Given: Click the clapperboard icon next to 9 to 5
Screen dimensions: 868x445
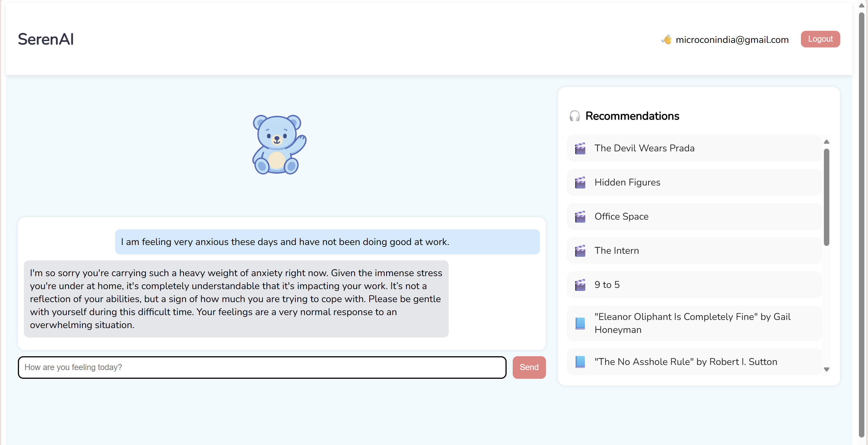Looking at the screenshot, I should click(580, 285).
